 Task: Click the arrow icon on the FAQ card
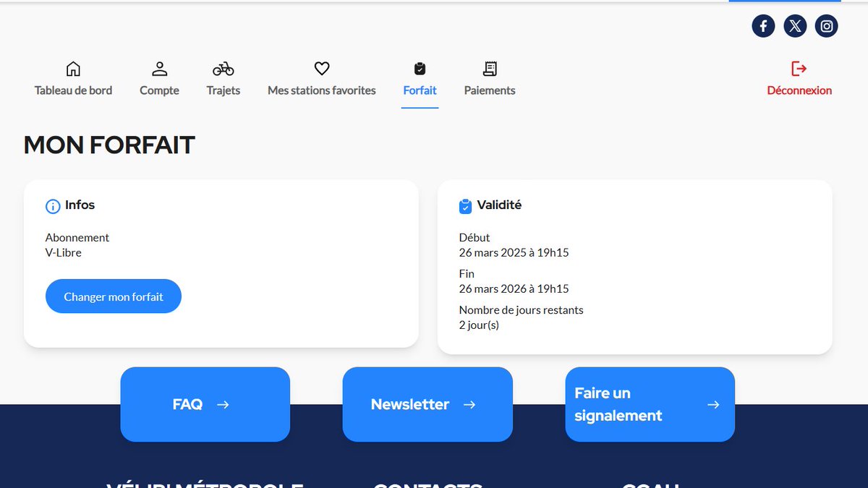pos(223,405)
